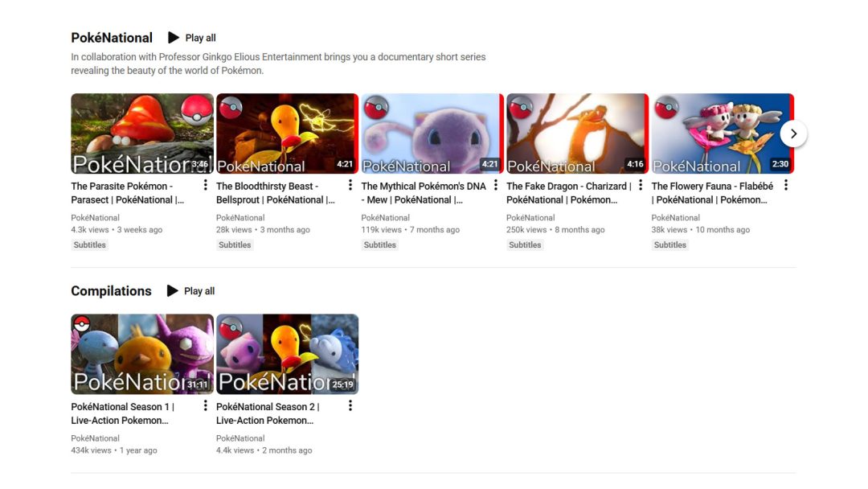Select The Fake Dragon Charizard video title
868x489 pixels.
567,193
